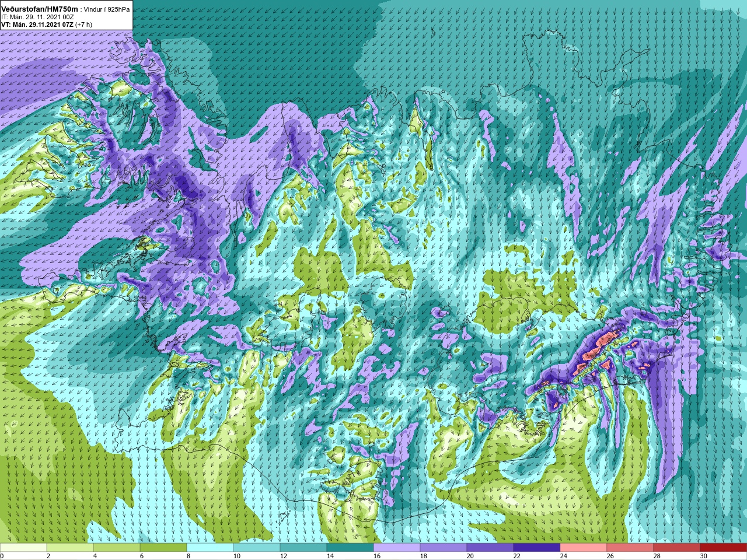This screenshot has height=560, width=747.
Task: Click the 10–12 light teal legend swatch
Action: 257,548
